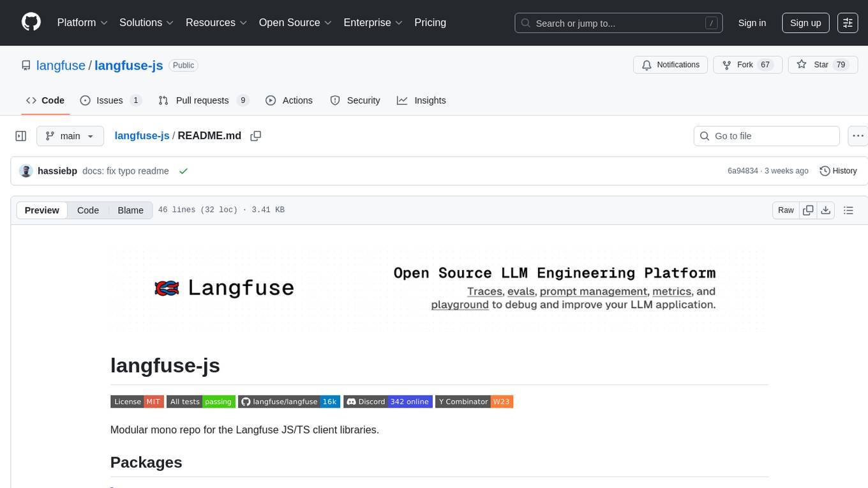Switch to the Security tab
This screenshot has height=488, width=868.
click(x=355, y=100)
